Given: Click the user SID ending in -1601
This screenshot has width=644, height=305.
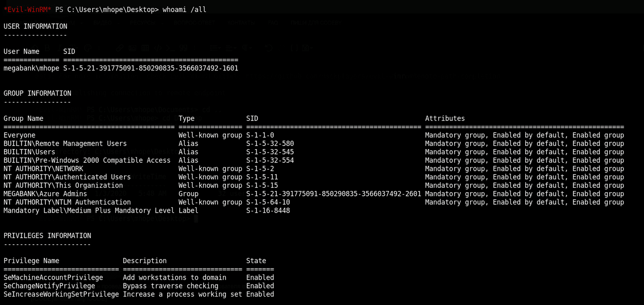Looking at the screenshot, I should (151, 68).
